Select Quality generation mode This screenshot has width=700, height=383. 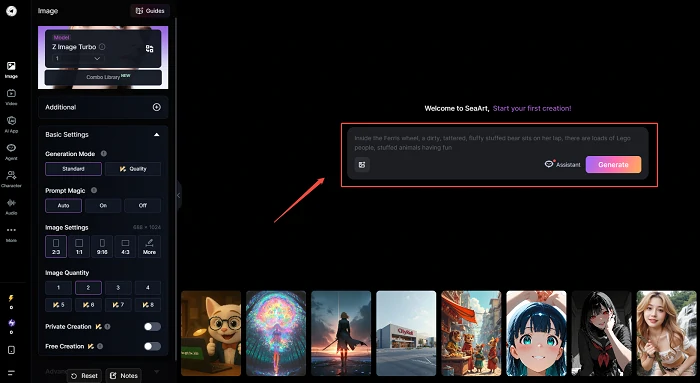(x=133, y=169)
